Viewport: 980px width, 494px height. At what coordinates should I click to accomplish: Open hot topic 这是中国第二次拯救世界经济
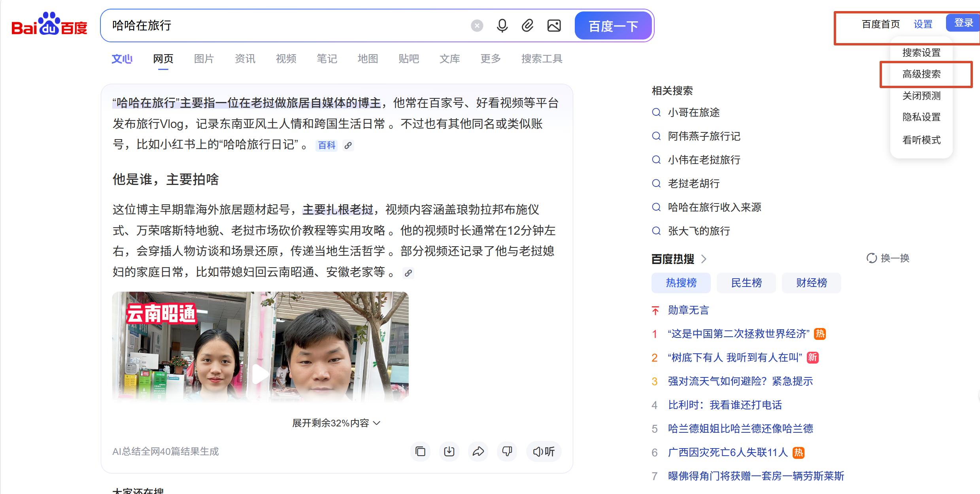click(738, 334)
